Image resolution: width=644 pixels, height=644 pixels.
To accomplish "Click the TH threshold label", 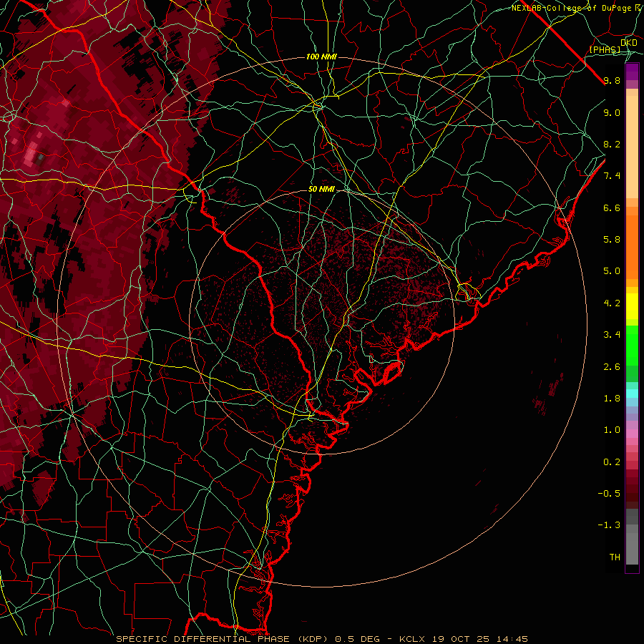I will [x=615, y=557].
